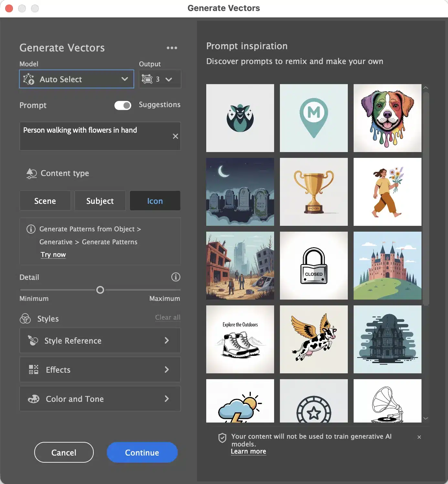Select the rainbow dog inspiration thumbnail
The width and height of the screenshot is (448, 484).
point(388,118)
